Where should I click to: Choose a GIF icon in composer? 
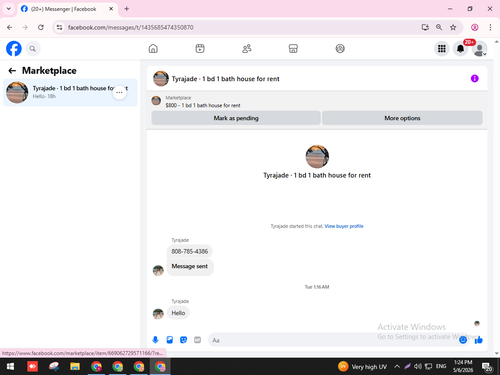(197, 340)
